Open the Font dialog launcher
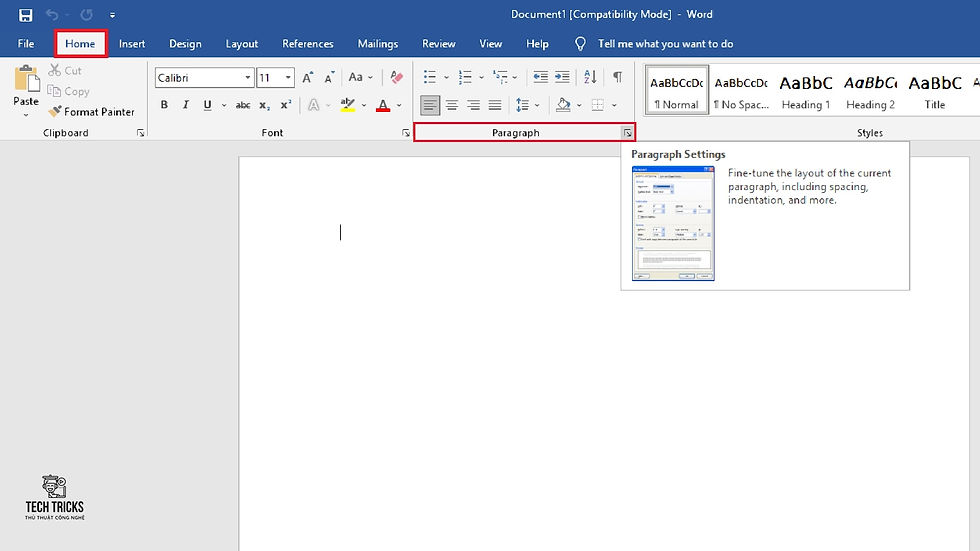 [x=406, y=133]
